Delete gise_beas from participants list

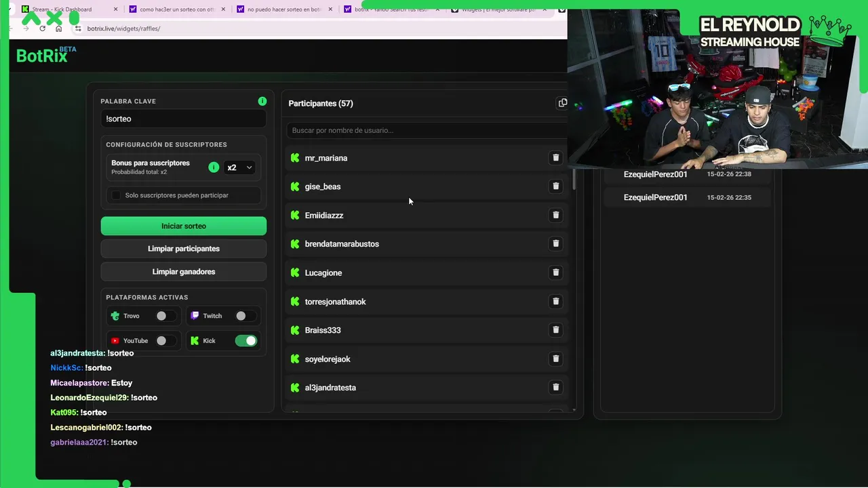point(555,186)
